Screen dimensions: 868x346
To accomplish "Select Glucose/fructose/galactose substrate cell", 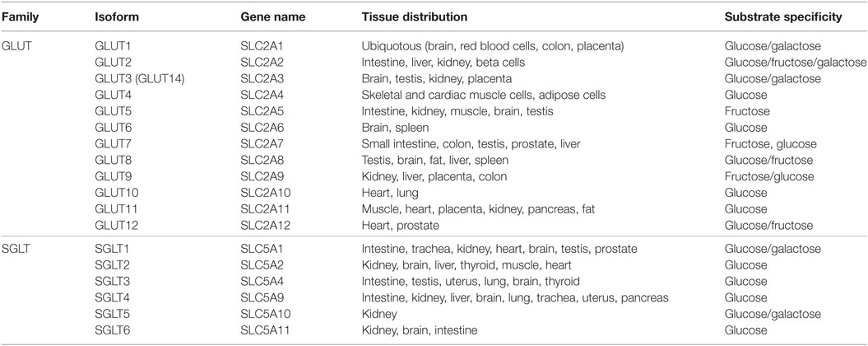I will pos(796,63).
